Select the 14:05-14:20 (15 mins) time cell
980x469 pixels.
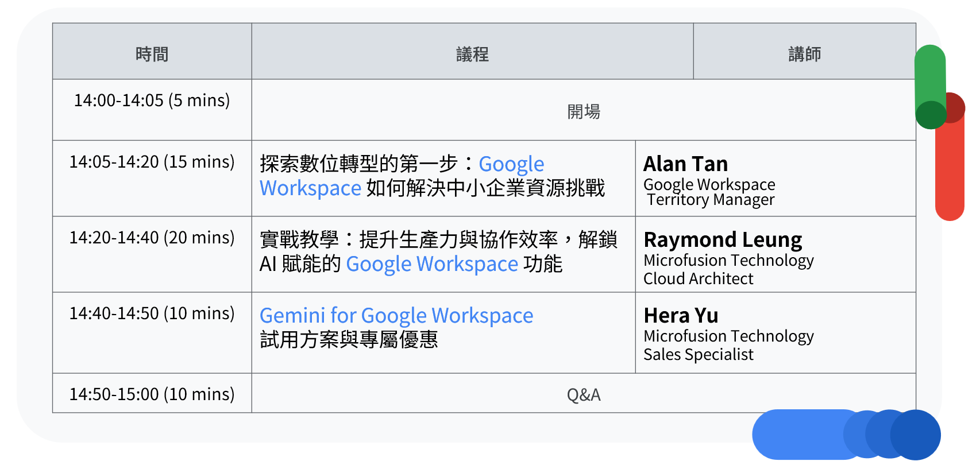(152, 162)
